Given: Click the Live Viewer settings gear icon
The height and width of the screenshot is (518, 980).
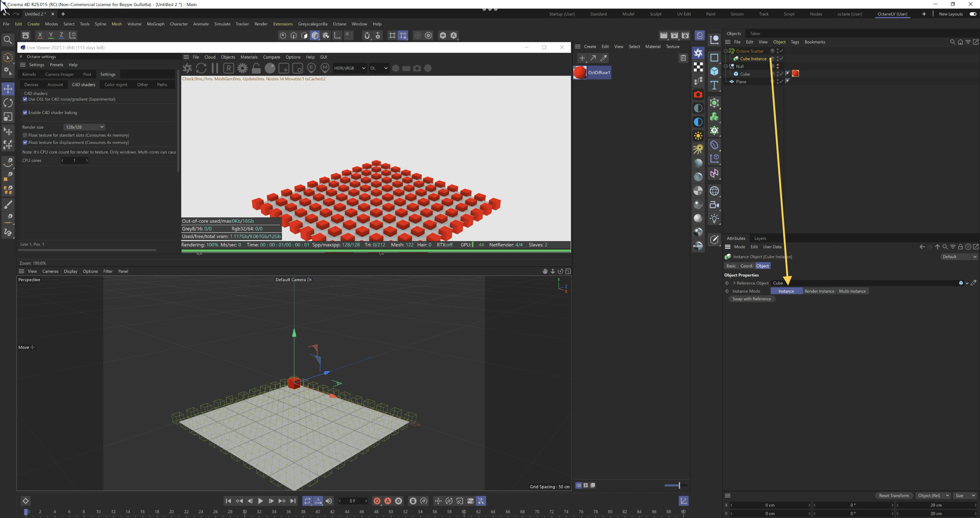Looking at the screenshot, I should click(242, 68).
